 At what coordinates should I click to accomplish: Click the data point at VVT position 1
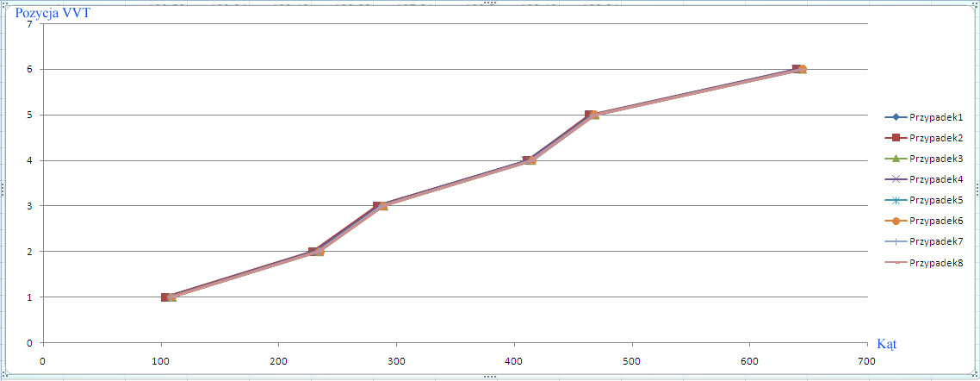click(167, 297)
